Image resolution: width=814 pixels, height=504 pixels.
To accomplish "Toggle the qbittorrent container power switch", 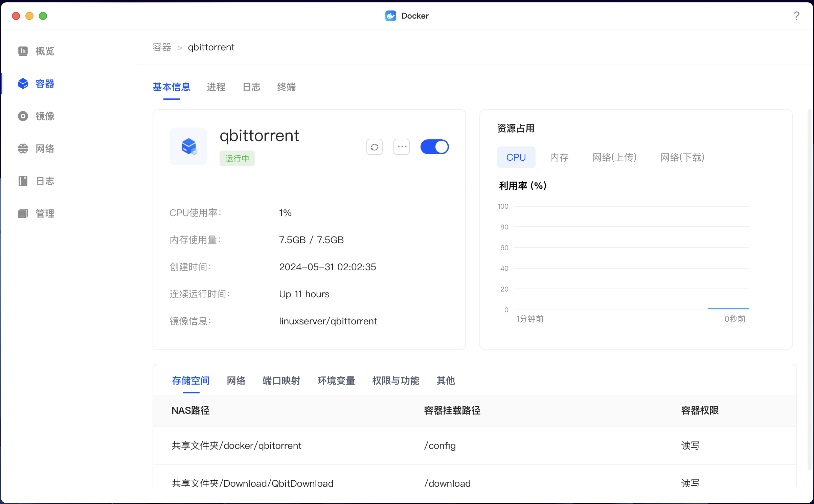I will (x=434, y=147).
